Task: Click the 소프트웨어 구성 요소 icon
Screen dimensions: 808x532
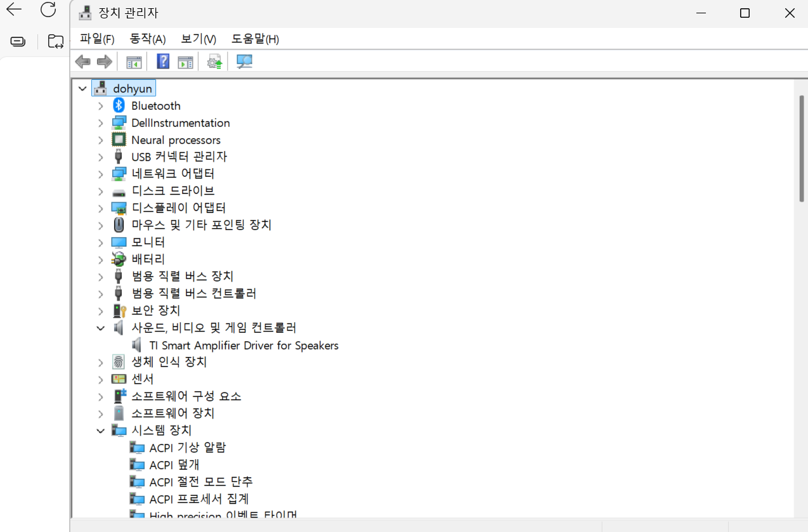Action: (119, 396)
